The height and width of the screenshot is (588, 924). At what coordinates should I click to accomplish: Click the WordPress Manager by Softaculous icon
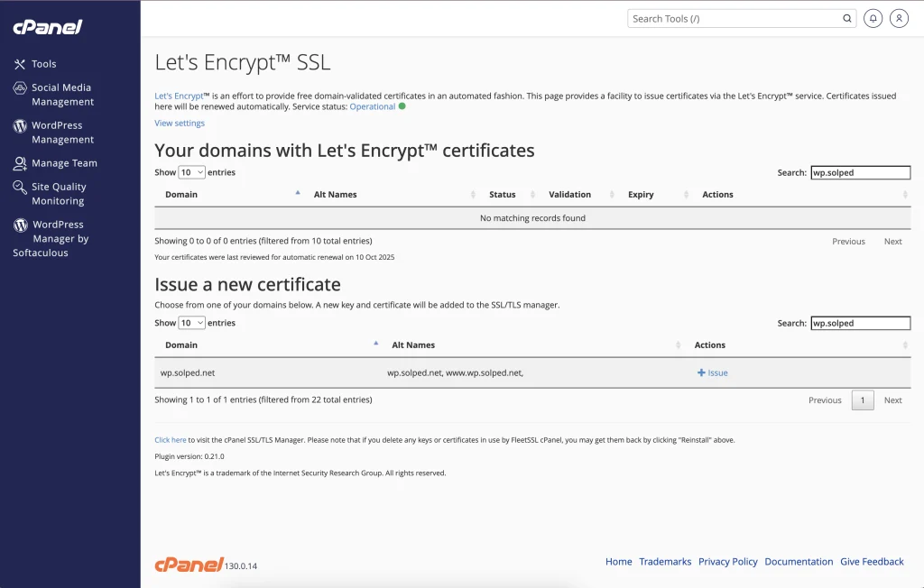pyautogui.click(x=21, y=225)
